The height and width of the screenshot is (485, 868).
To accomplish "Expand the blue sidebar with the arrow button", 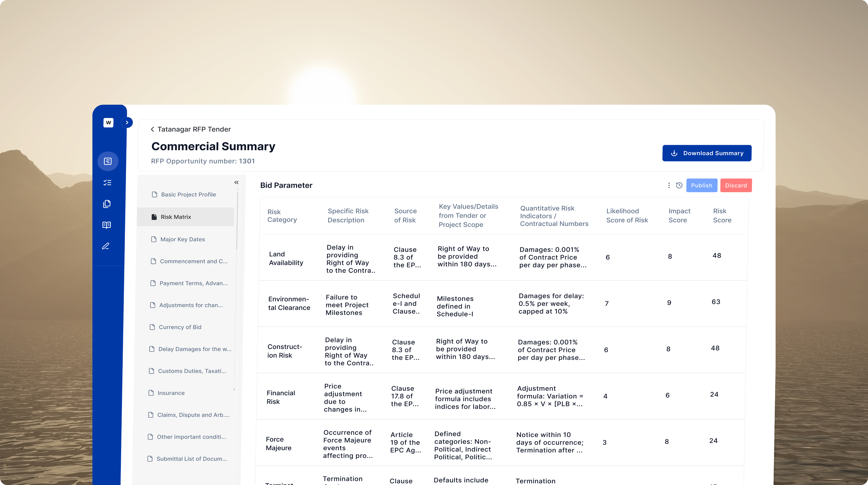I will point(127,123).
